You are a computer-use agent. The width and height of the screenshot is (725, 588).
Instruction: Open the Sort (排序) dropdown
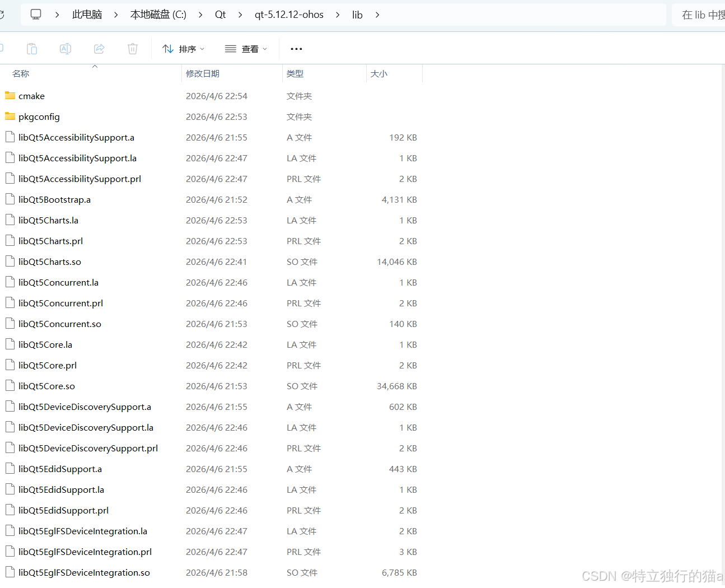(183, 49)
